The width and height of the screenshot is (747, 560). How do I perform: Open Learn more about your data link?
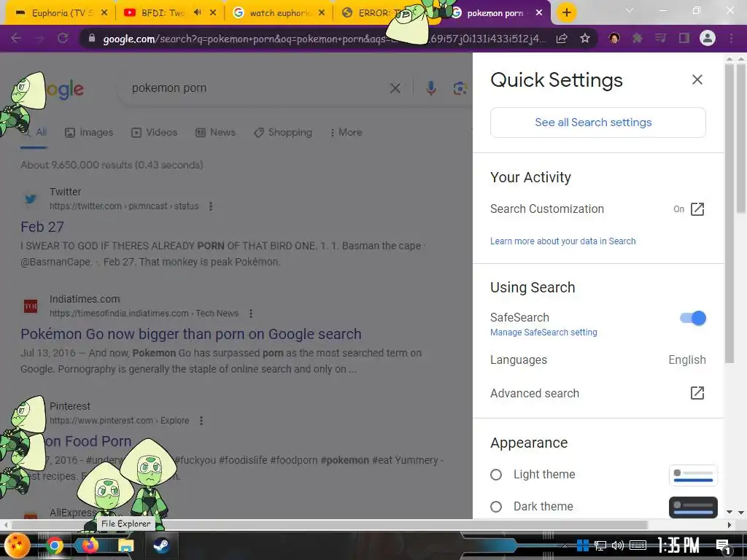click(x=562, y=241)
